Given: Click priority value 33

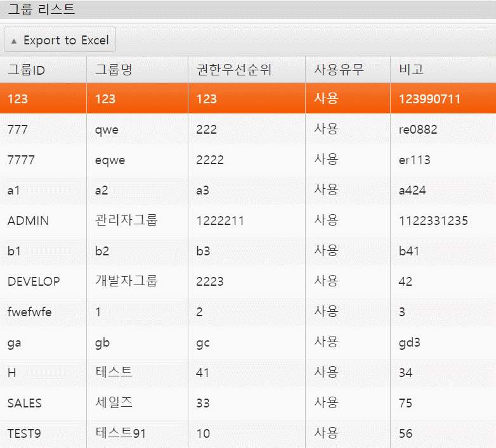Looking at the screenshot, I should 203,403.
